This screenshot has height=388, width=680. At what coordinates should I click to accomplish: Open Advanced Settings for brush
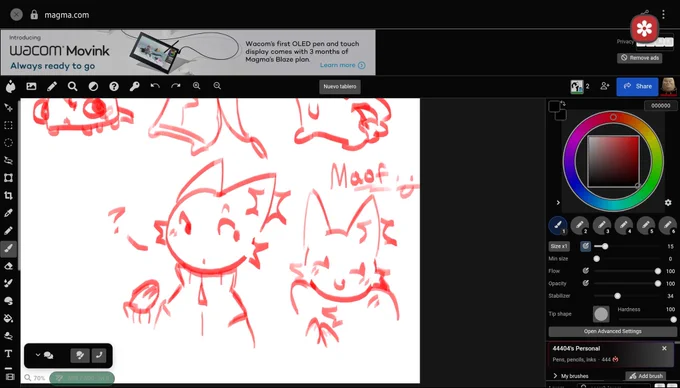pos(612,332)
